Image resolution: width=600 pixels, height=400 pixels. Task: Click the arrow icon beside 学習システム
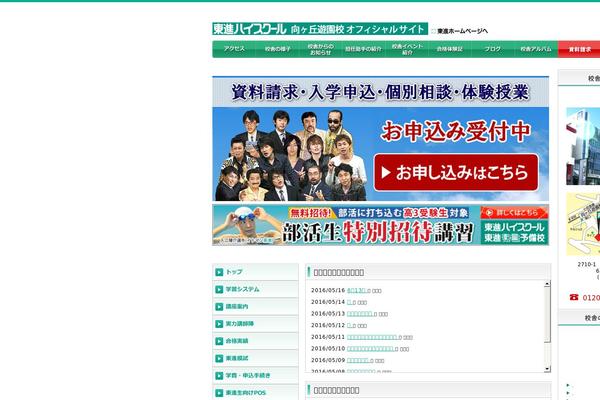[x=219, y=289]
